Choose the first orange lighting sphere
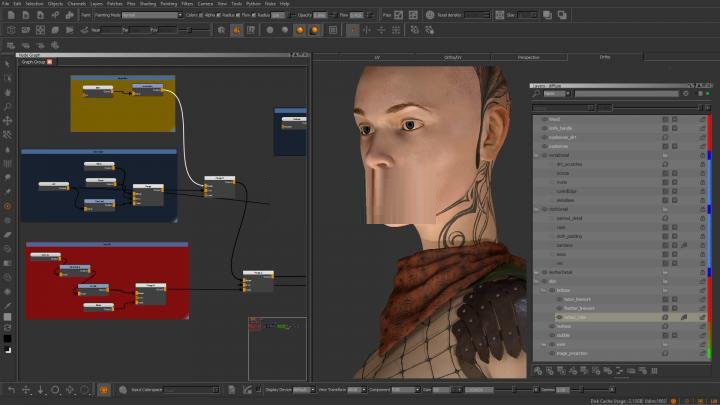720x405 pixels. click(300, 30)
